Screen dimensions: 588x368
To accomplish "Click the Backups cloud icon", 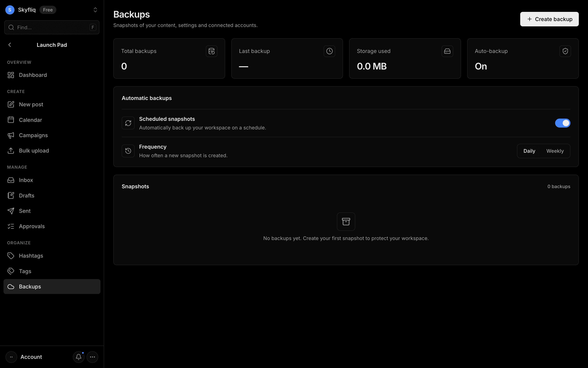I will click(11, 286).
